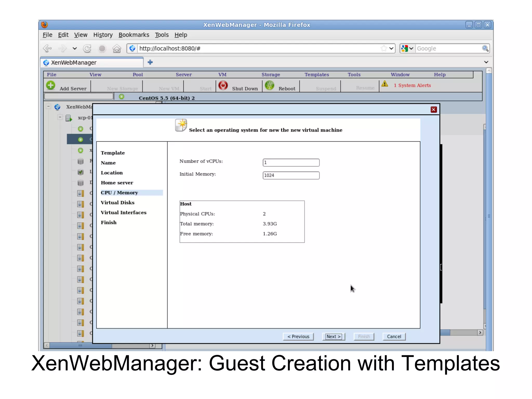This screenshot has width=532, height=399.
Task: Open the Firefox Bookmarks menu
Action: [134, 35]
